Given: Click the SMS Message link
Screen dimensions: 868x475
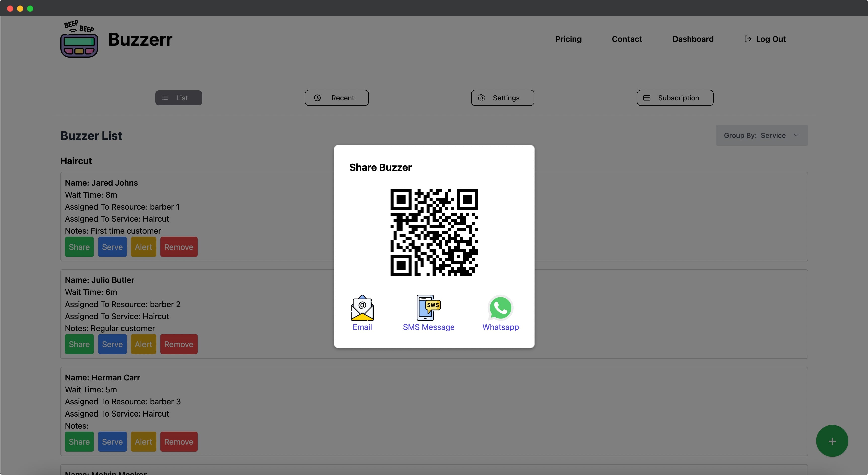Looking at the screenshot, I should pyautogui.click(x=428, y=327).
